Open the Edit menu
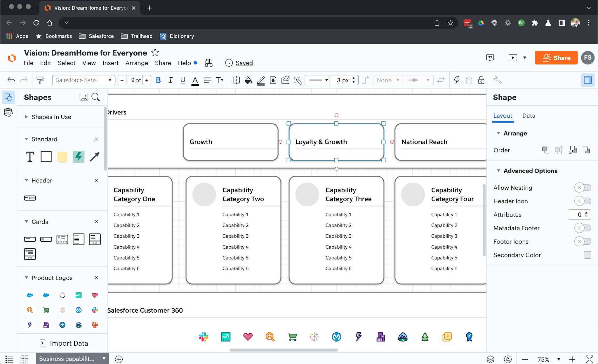 tap(46, 63)
